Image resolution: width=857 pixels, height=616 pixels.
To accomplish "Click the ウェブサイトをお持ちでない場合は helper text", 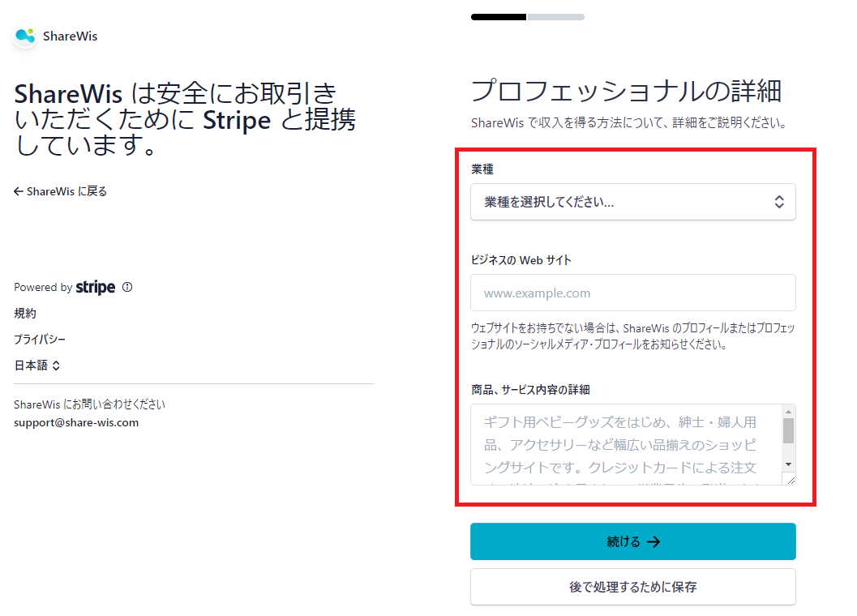I will (633, 336).
